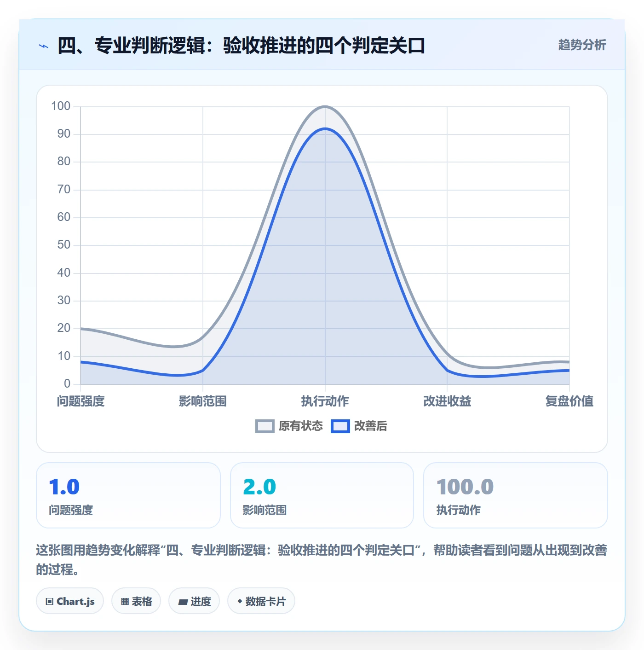Open the 2.0 影响范围 data card
This screenshot has width=644, height=650.
(x=322, y=495)
